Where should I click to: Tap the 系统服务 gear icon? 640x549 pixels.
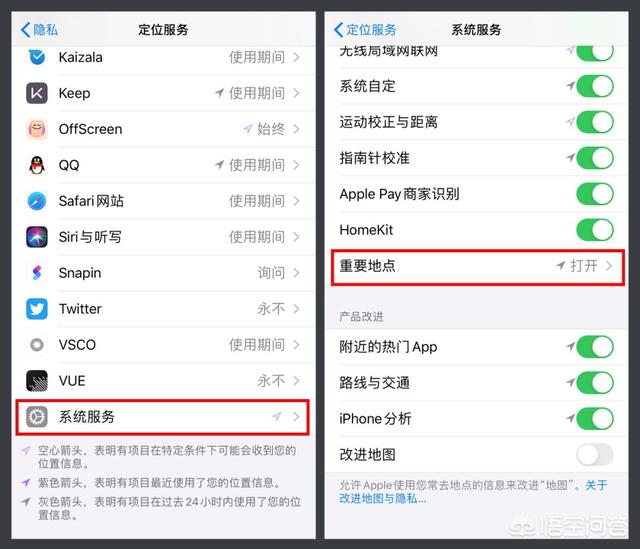37,416
